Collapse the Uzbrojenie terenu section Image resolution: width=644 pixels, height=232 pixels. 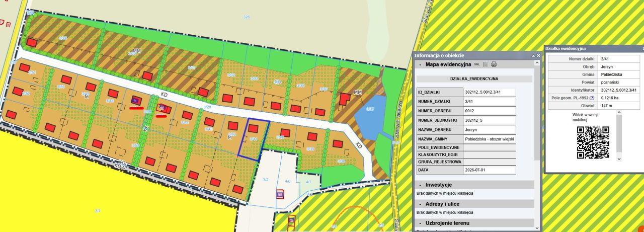pyautogui.click(x=420, y=223)
